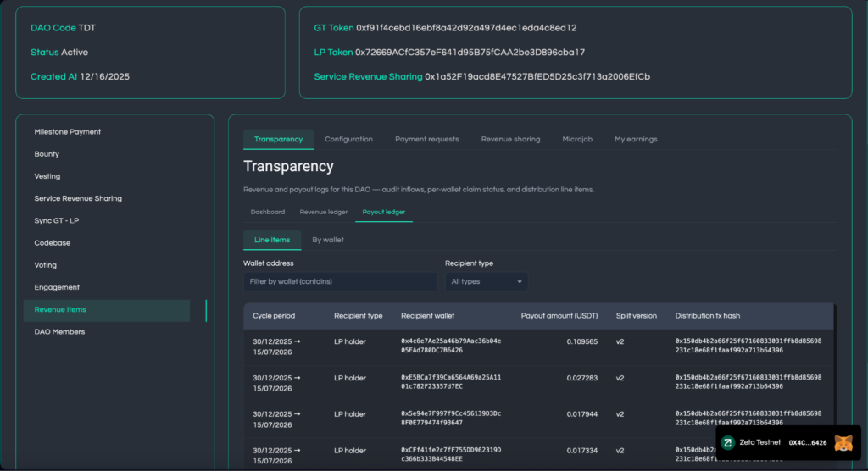Click tx hash in the 0.017944 row
The image size is (868, 471).
748,418
